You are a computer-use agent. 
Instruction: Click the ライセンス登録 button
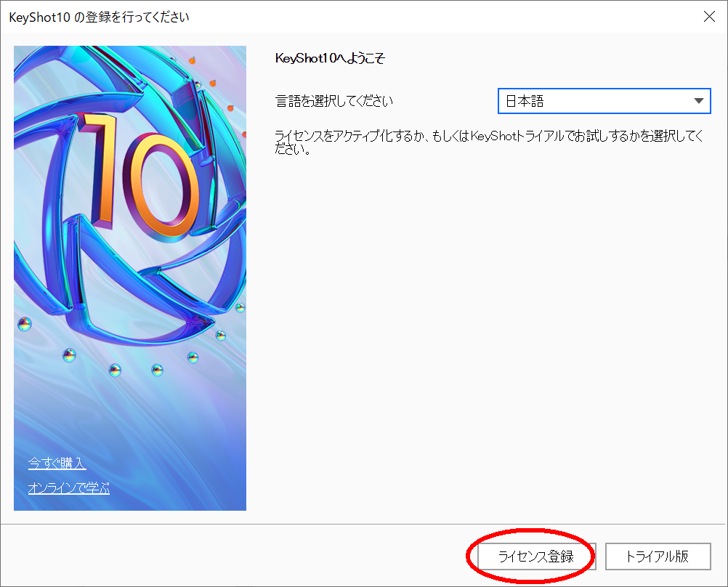(537, 556)
